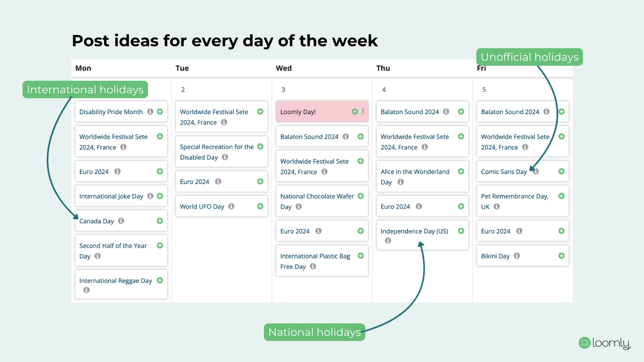View info on International Plastic Bag Free Day

[x=313, y=266]
